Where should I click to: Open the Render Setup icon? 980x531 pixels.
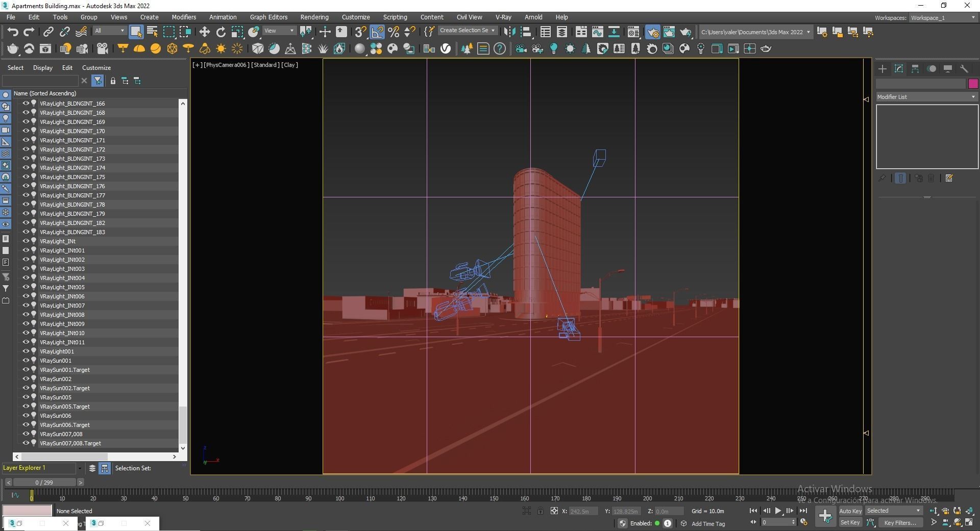652,32
